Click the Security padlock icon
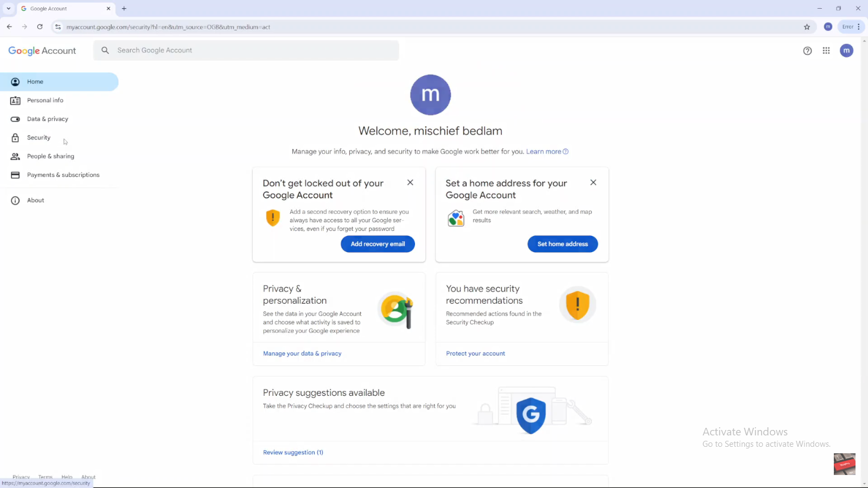The height and width of the screenshot is (488, 868). (15, 138)
